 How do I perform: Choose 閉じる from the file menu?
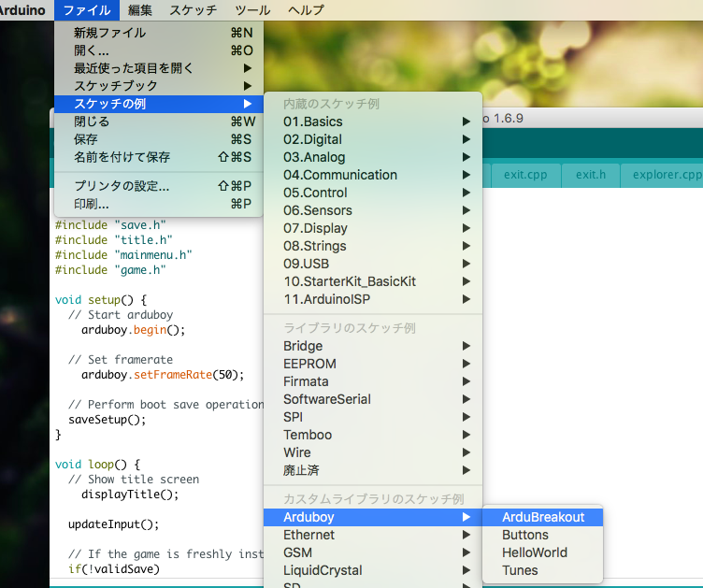click(x=159, y=122)
